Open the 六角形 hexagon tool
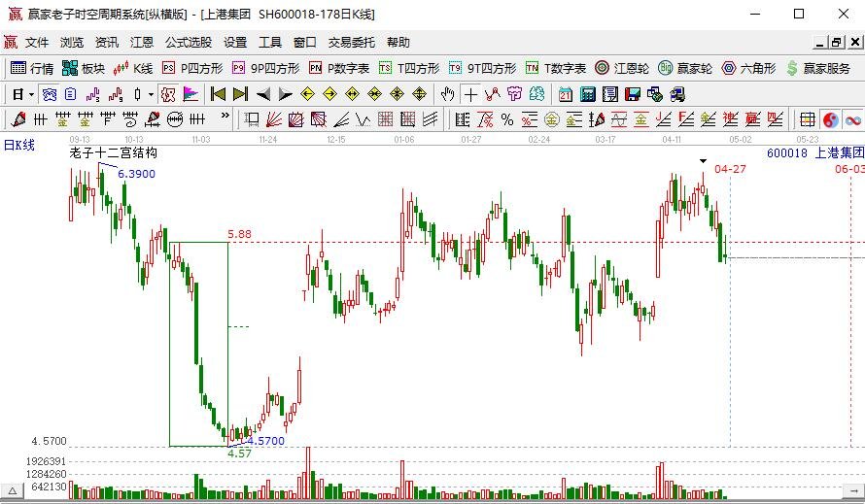 click(748, 68)
